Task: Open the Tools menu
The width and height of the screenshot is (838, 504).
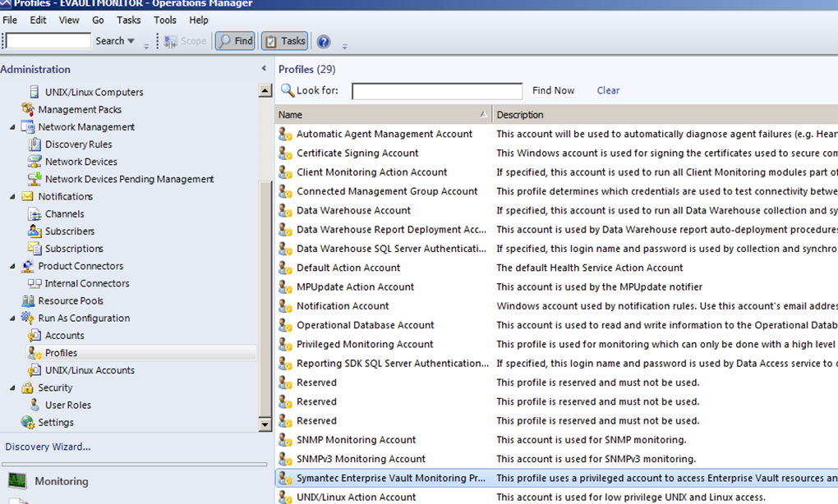Action: click(164, 20)
